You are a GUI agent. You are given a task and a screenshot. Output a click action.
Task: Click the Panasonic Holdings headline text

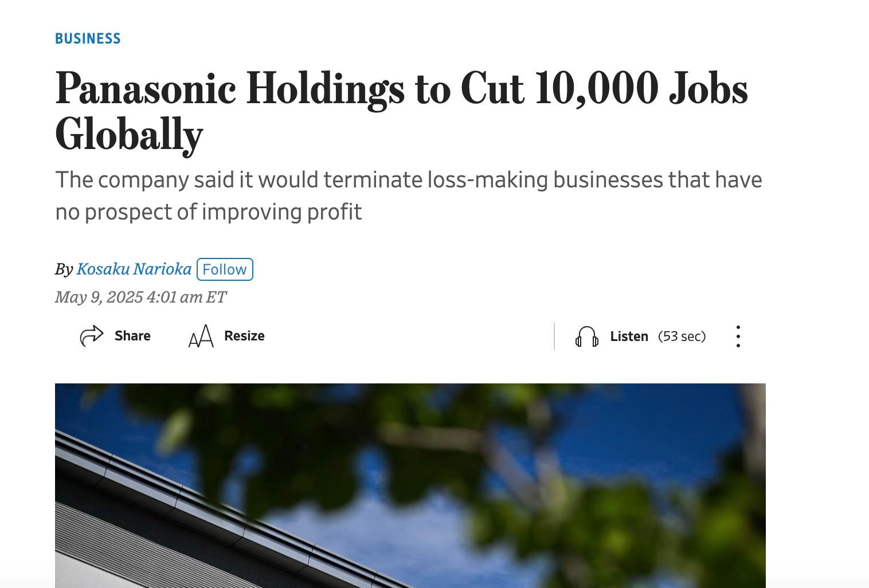[401, 111]
